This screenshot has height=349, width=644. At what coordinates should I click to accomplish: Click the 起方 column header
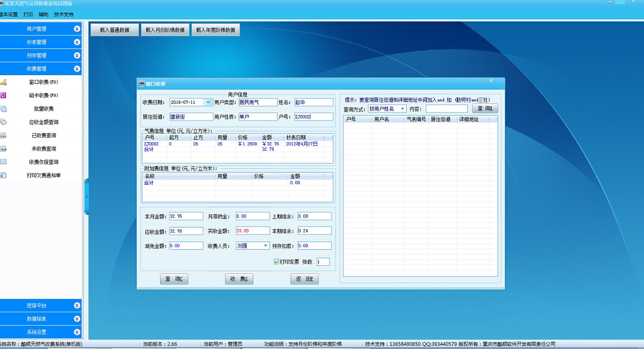pyautogui.click(x=179, y=137)
